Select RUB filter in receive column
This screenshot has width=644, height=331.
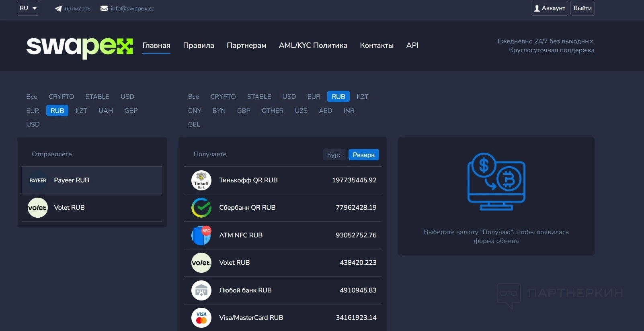pyautogui.click(x=338, y=96)
